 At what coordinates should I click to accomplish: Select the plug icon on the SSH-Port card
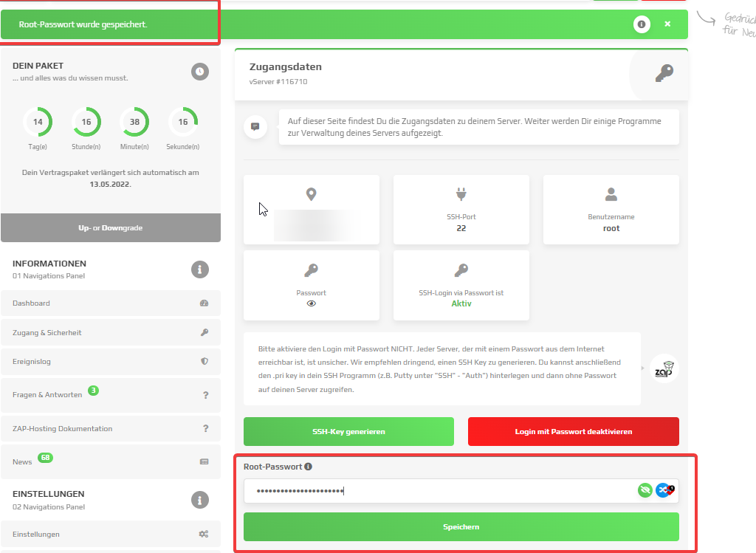[461, 194]
